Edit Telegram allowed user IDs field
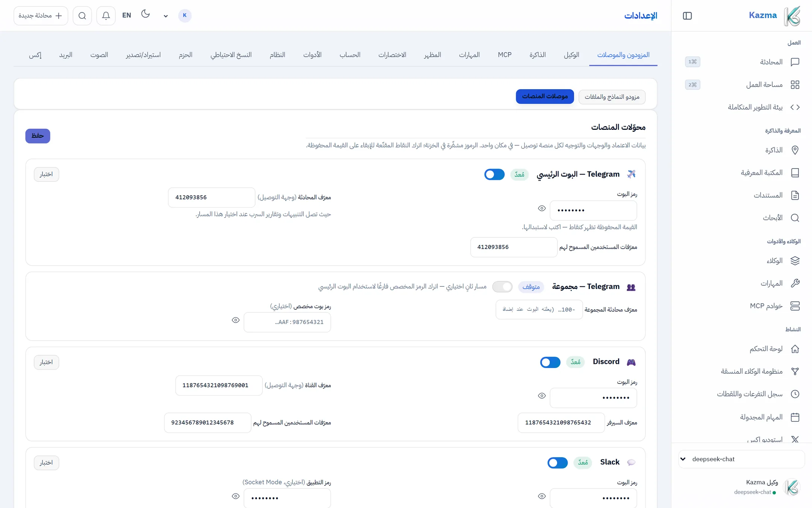812x508 pixels. click(514, 247)
